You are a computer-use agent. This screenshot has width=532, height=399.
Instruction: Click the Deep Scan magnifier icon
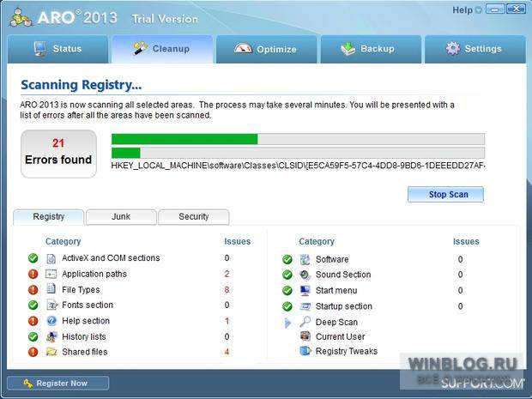click(x=305, y=322)
